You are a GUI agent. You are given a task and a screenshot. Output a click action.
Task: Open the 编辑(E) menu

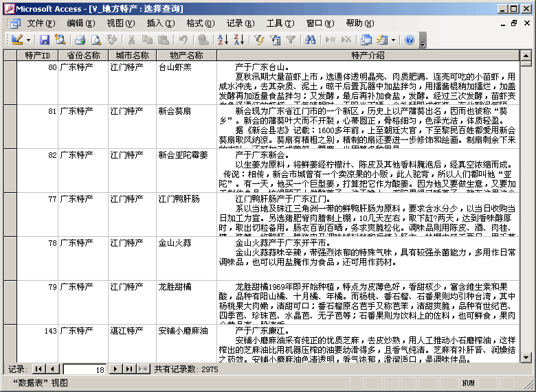81,23
